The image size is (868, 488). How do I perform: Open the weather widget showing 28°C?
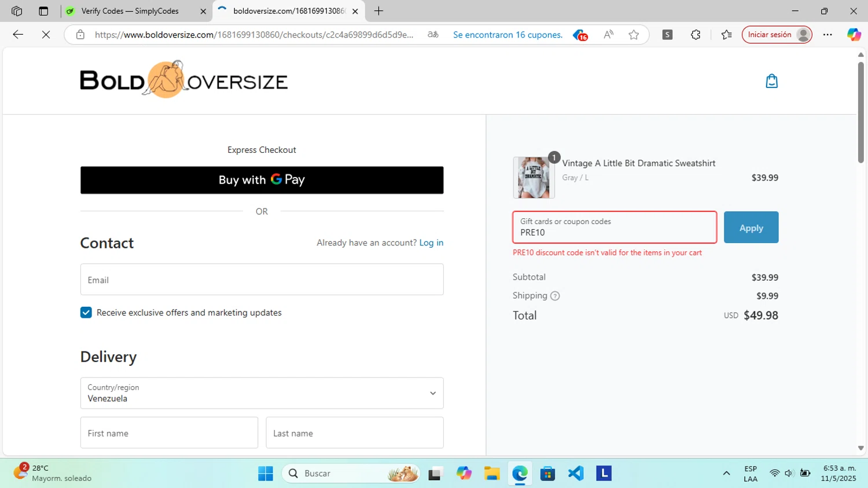[52, 473]
